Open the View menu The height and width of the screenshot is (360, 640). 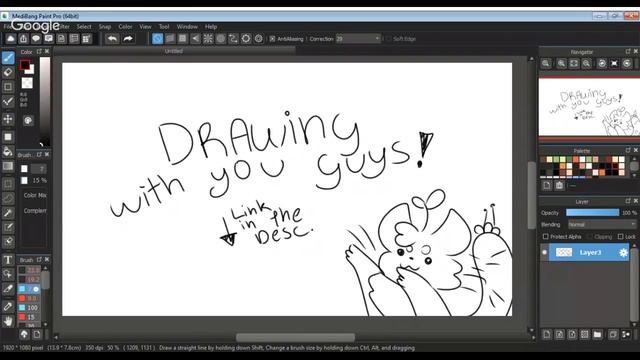coord(145,27)
